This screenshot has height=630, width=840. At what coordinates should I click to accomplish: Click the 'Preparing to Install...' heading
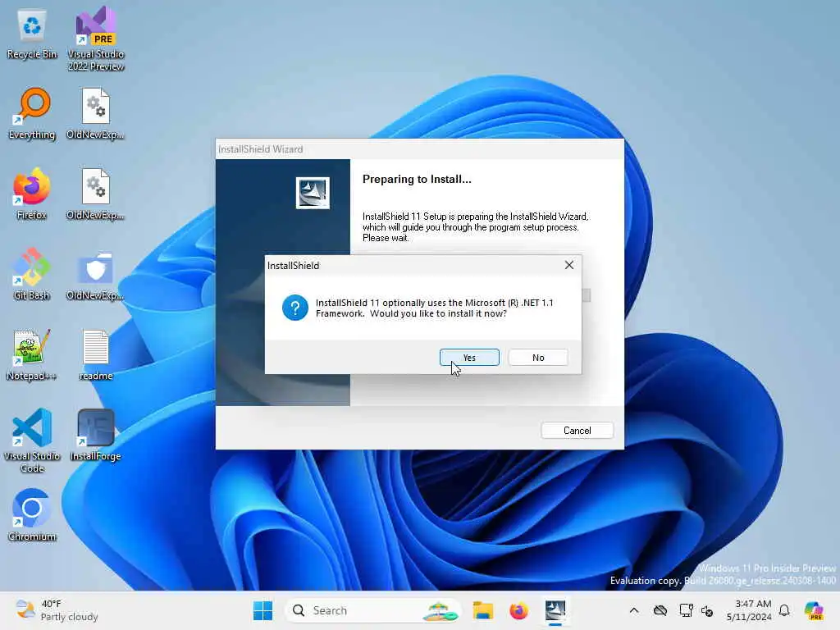click(x=417, y=179)
